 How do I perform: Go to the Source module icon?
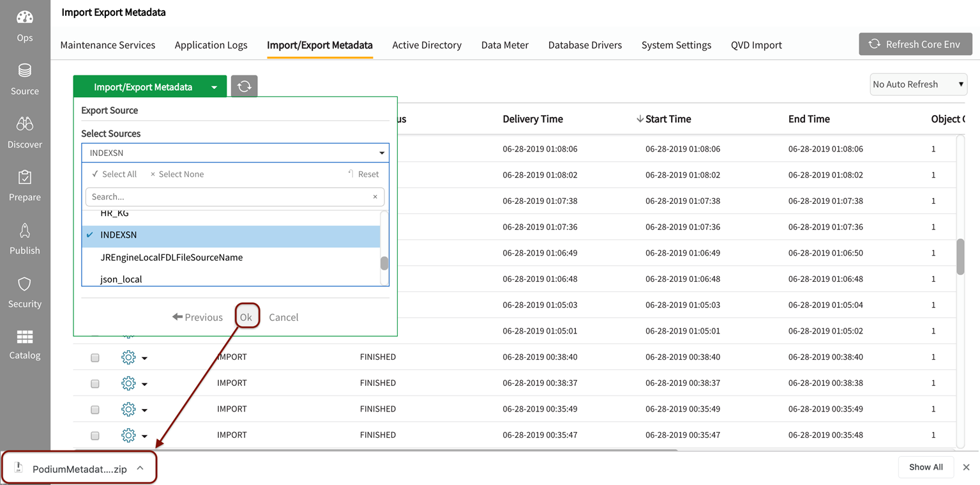pos(25,71)
